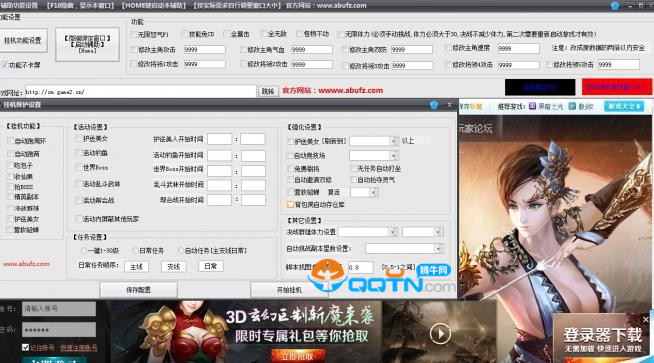The height and width of the screenshot is (363, 654).
Task: Open the 自动竞技场 dropdown
Action: coord(393,156)
